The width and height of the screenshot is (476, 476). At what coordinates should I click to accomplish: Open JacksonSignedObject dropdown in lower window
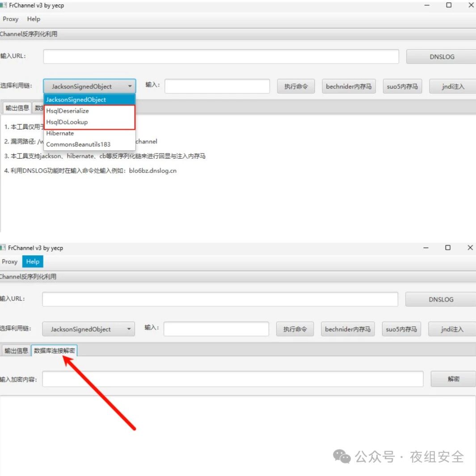pyautogui.click(x=88, y=329)
